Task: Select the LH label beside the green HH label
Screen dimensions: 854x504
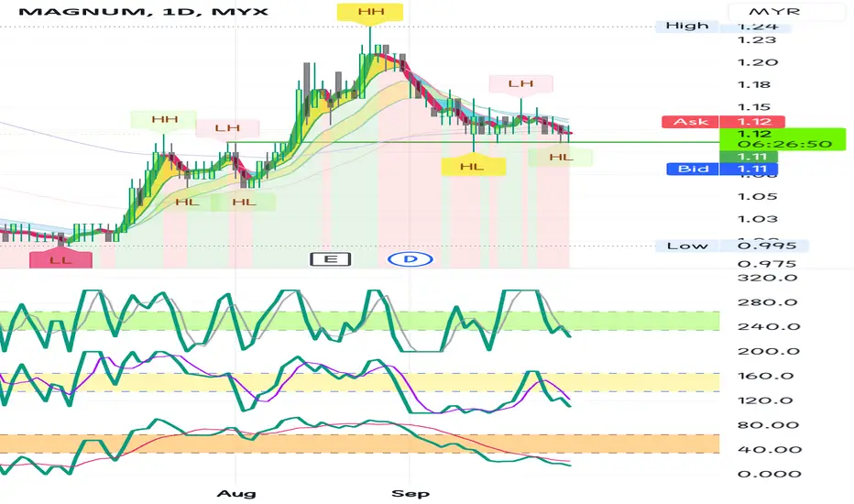Action: click(x=227, y=128)
